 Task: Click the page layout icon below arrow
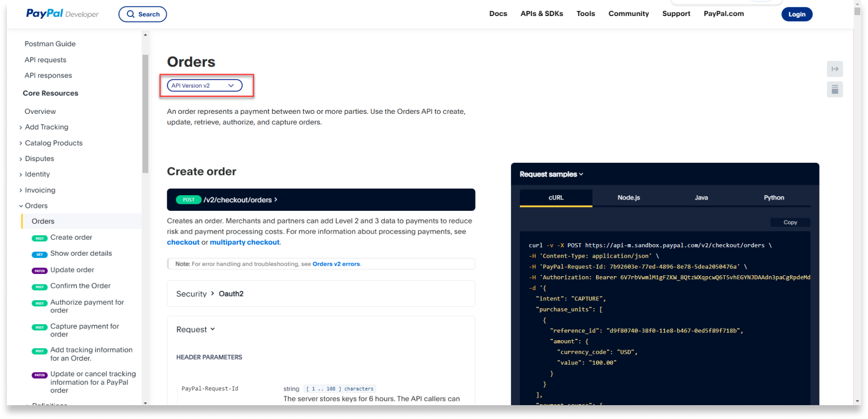click(x=835, y=90)
